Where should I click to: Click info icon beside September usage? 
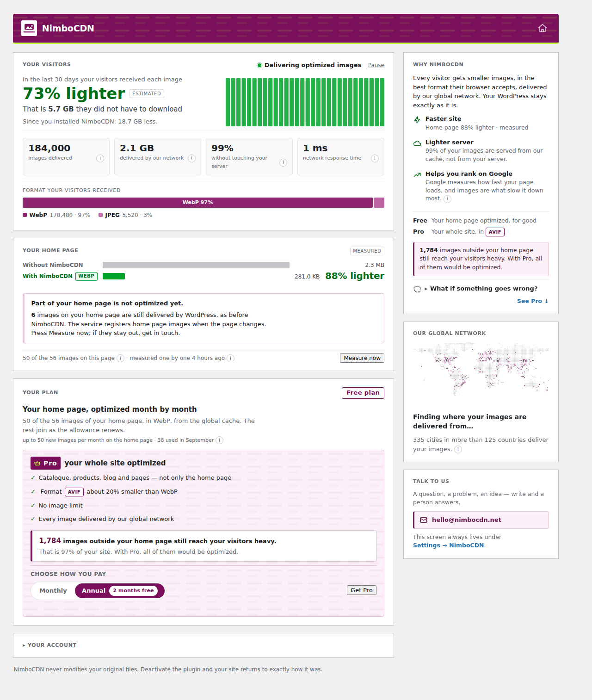coord(220,440)
